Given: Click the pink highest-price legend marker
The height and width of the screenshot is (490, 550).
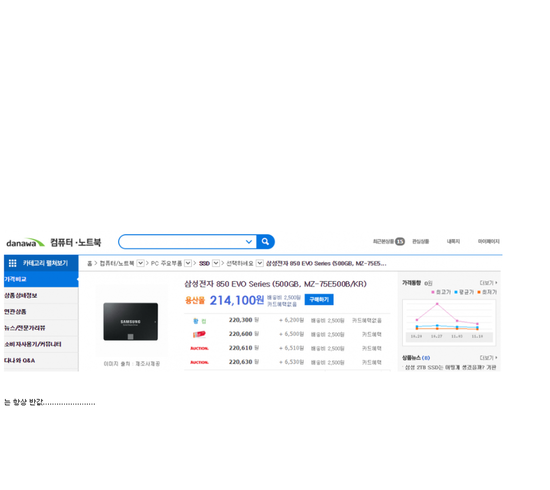Looking at the screenshot, I should coord(433,292).
